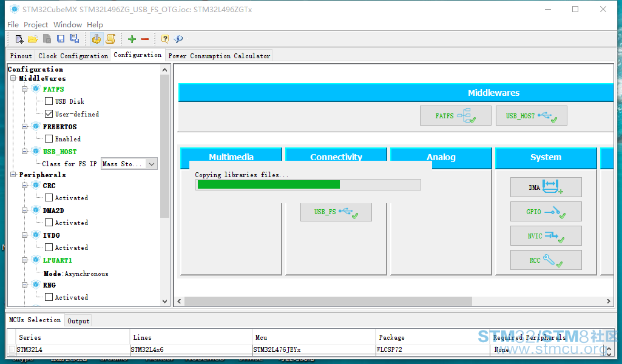Click the About info bubble icon

pyautogui.click(x=178, y=39)
